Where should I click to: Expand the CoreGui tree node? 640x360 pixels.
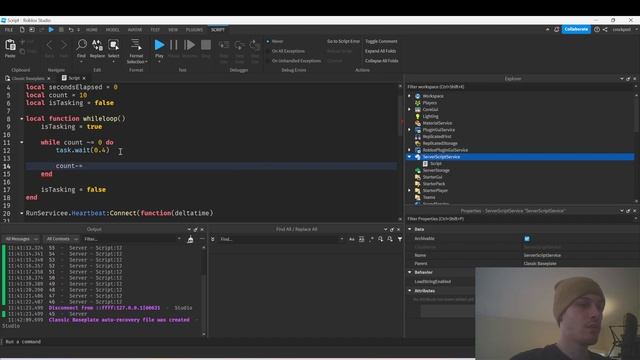click(x=409, y=109)
